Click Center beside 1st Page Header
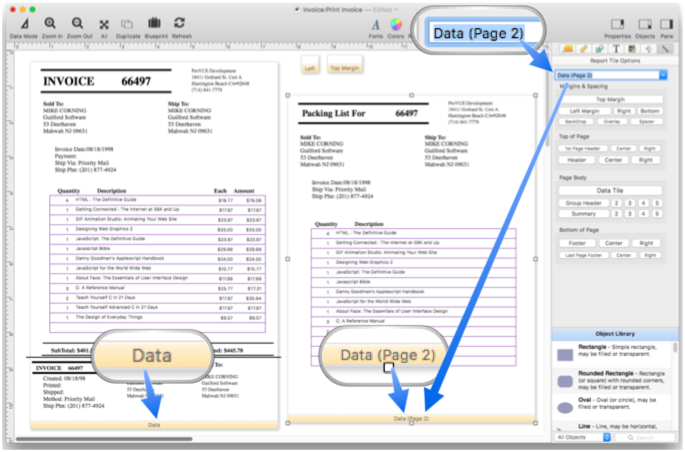The width and height of the screenshot is (685, 452). click(623, 148)
